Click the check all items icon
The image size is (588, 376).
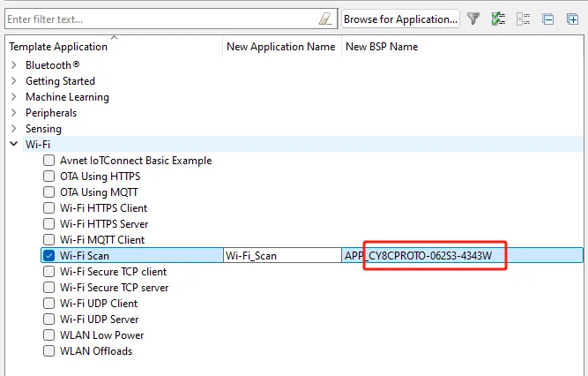(x=498, y=19)
